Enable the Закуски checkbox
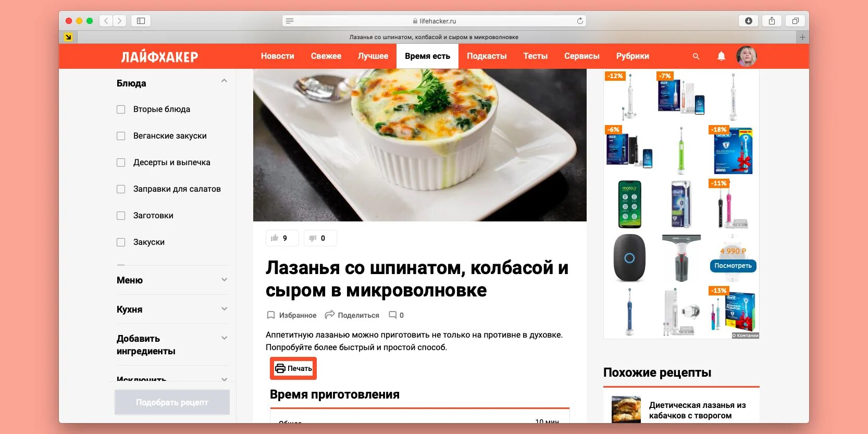This screenshot has width=868, height=434. click(x=121, y=242)
